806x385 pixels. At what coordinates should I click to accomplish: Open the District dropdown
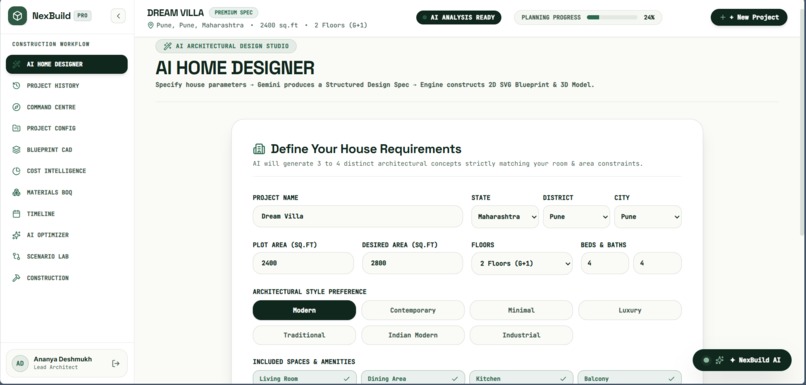tap(576, 217)
